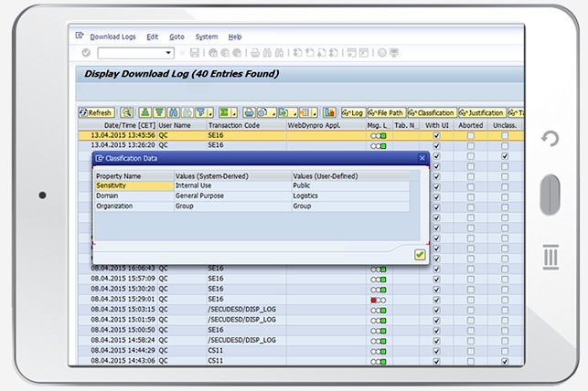Toggle Unclass. checkbox in 13.04.2015 13:26:20 row
The height and width of the screenshot is (391, 588).
tap(505, 144)
